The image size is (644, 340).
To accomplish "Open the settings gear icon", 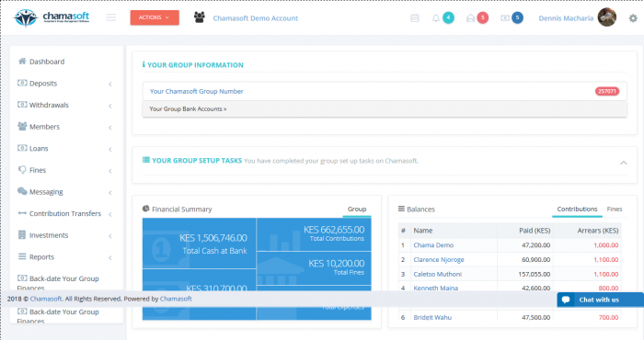I will click(x=633, y=18).
